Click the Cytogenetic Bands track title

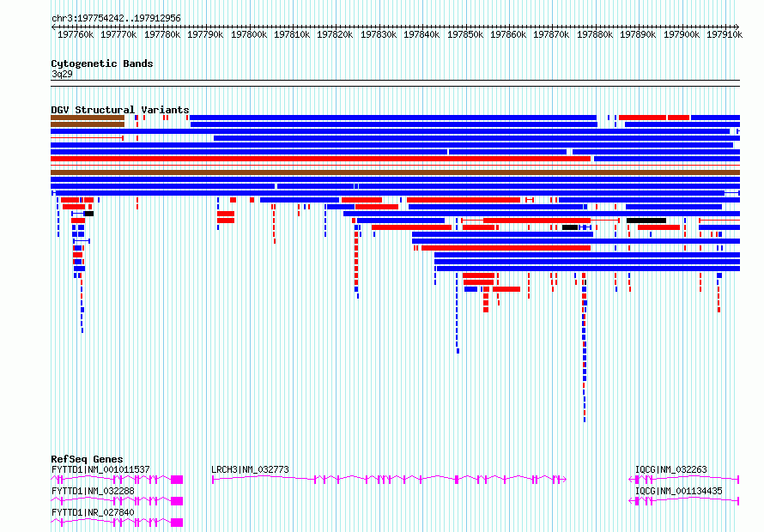pyautogui.click(x=102, y=63)
